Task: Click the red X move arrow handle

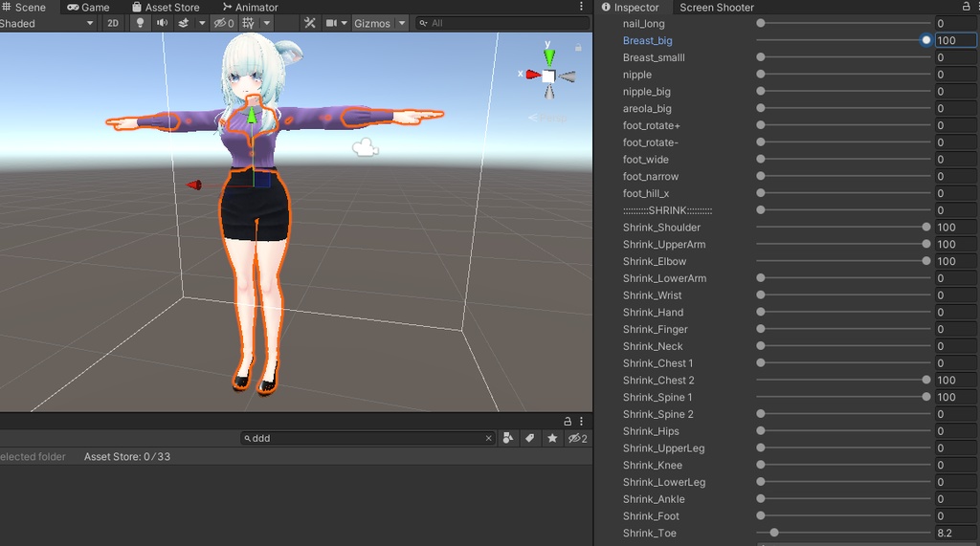Action: [x=194, y=185]
